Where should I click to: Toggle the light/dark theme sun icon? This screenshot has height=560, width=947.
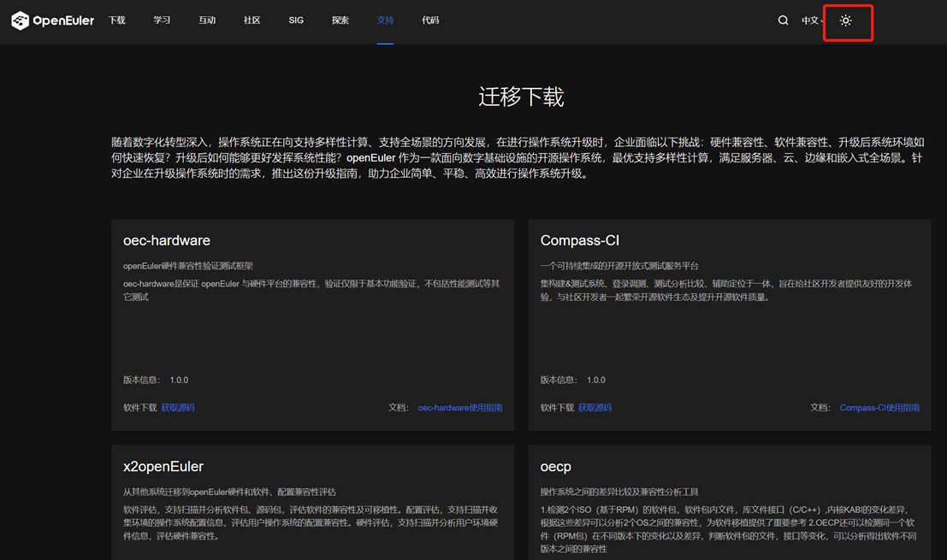coord(846,21)
